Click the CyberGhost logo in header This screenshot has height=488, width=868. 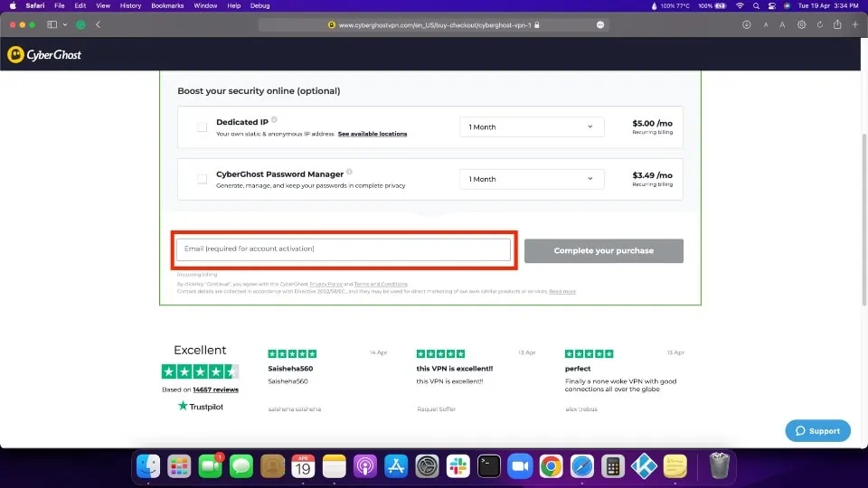pyautogui.click(x=44, y=55)
